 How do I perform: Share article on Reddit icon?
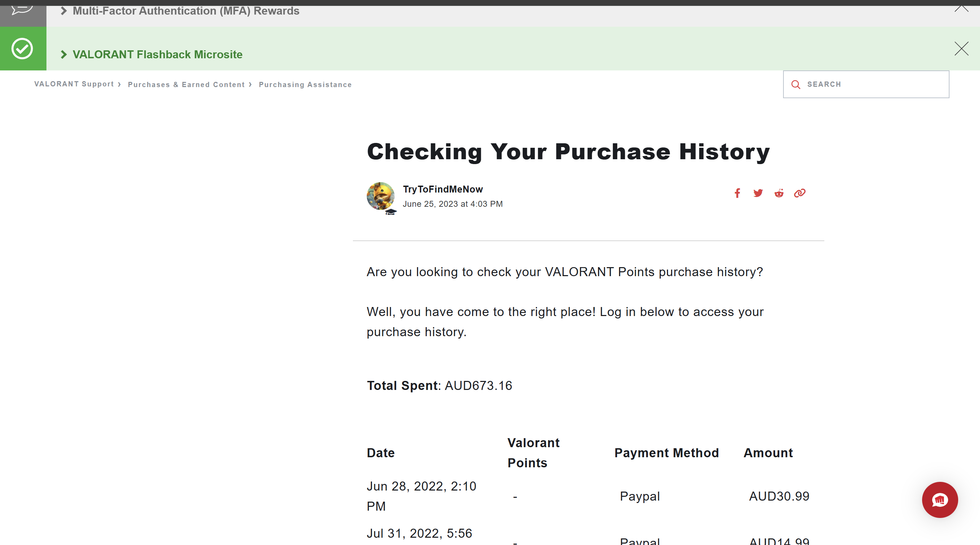pyautogui.click(x=779, y=193)
